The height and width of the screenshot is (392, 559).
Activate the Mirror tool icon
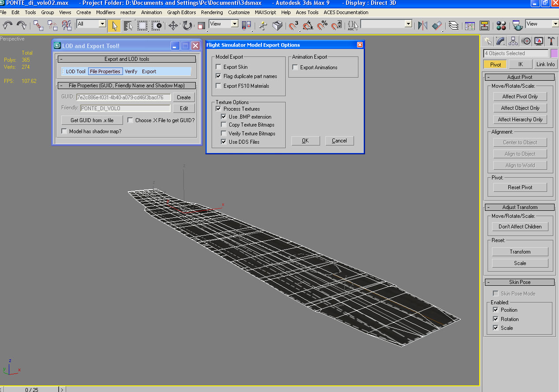pyautogui.click(x=422, y=26)
